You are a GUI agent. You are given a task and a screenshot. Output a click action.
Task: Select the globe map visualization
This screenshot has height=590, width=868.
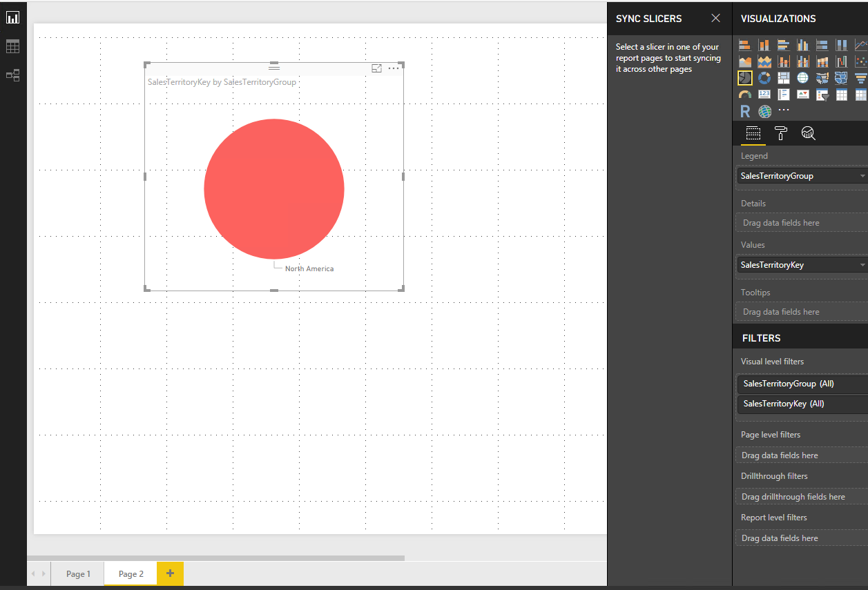point(803,78)
